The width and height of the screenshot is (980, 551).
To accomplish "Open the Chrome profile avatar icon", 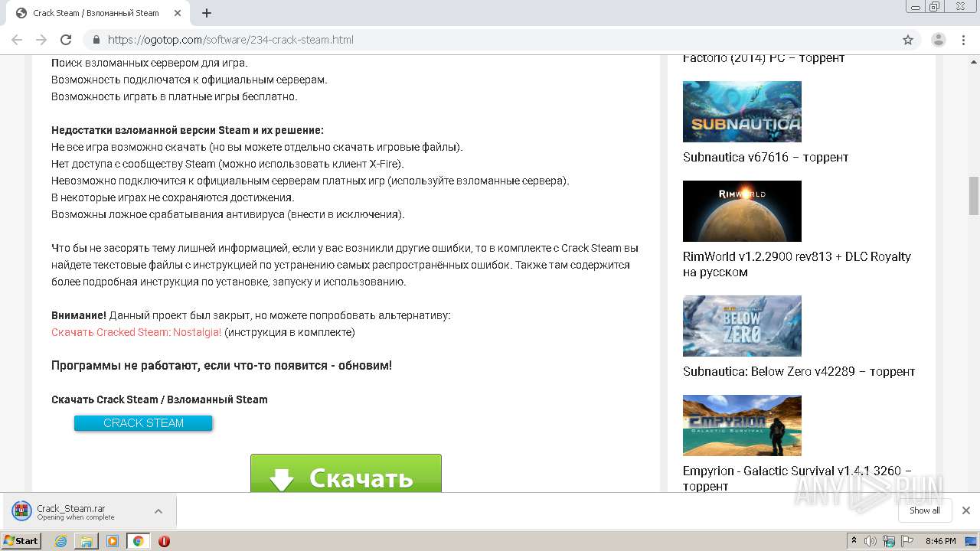I will pos(938,40).
